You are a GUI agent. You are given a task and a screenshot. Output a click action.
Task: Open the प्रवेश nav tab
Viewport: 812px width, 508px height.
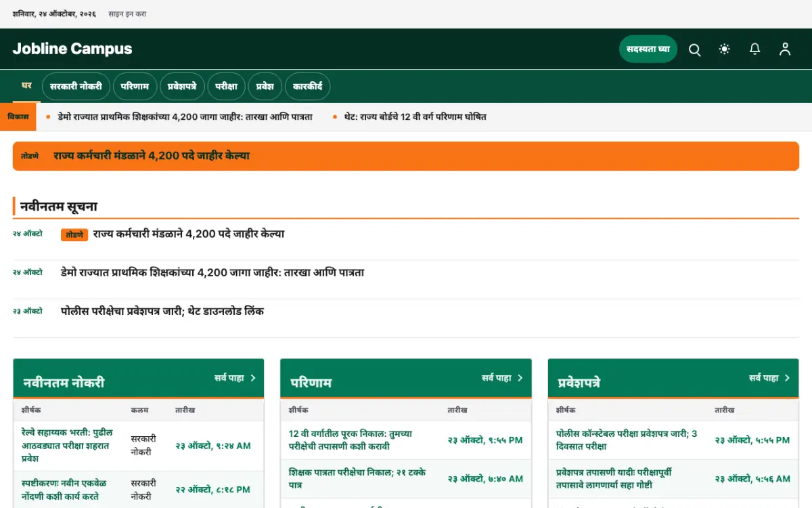(x=265, y=87)
